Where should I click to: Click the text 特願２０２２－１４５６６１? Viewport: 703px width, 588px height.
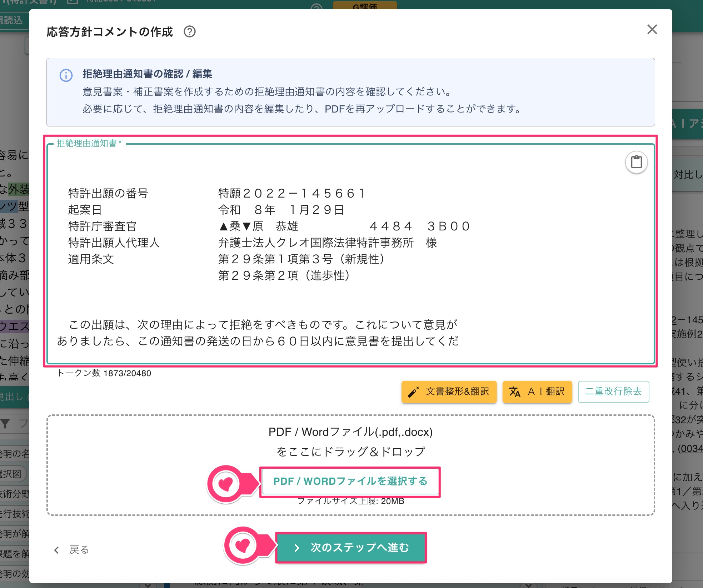point(293,194)
